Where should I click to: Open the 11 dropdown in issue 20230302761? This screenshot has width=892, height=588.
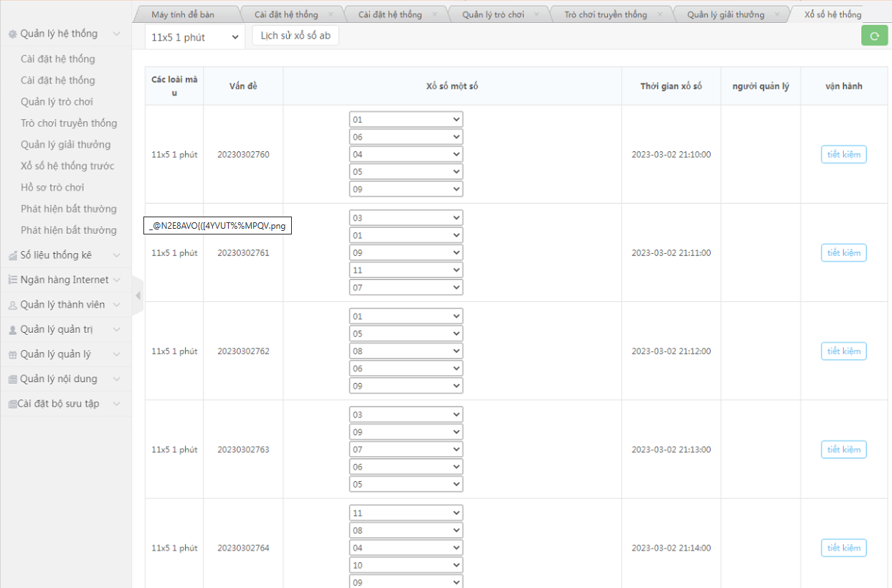pyautogui.click(x=406, y=270)
